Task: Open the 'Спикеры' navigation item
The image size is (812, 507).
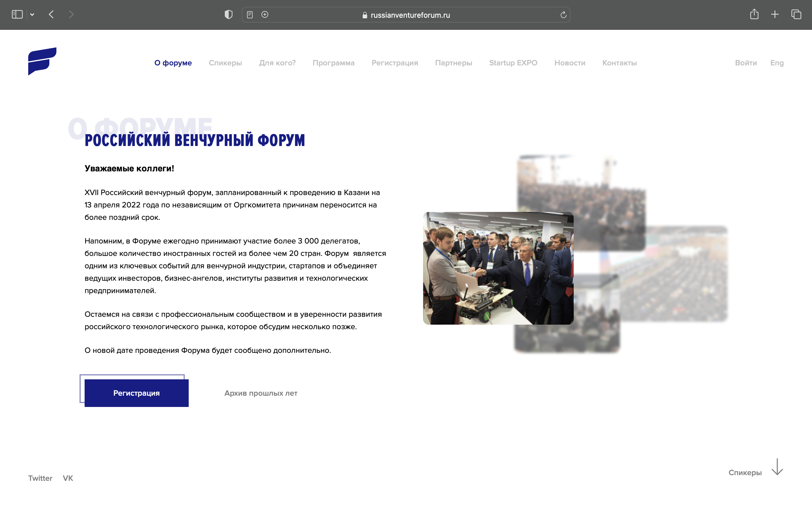Action: (225, 63)
